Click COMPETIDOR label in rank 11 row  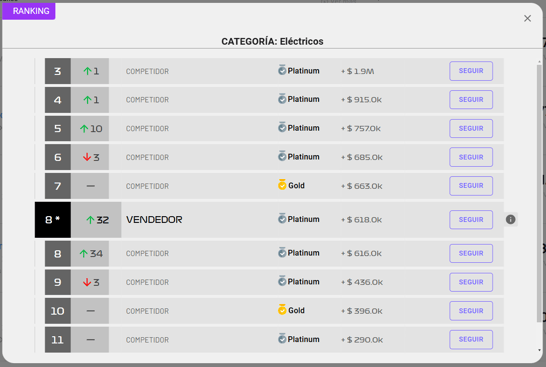pyautogui.click(x=147, y=340)
